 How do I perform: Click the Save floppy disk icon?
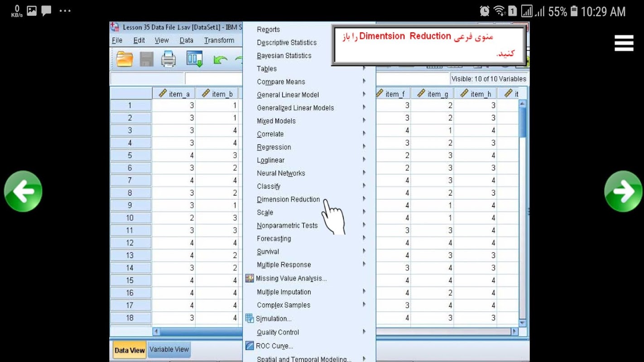tap(146, 59)
